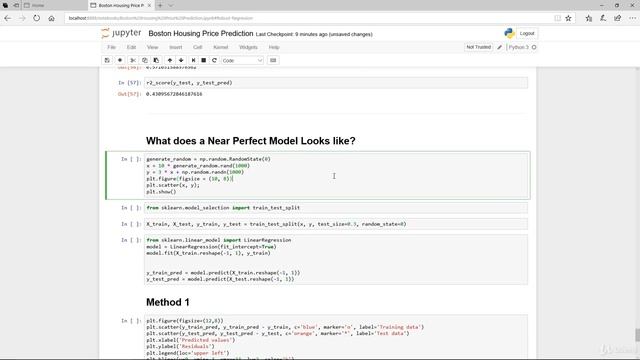
Task: Share this page using the share icon
Action: [x=618, y=18]
